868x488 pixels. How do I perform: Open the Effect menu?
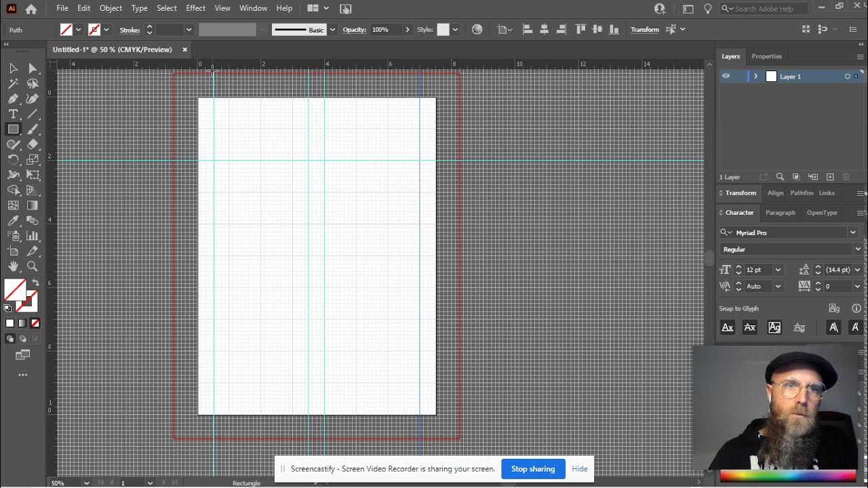click(x=195, y=8)
